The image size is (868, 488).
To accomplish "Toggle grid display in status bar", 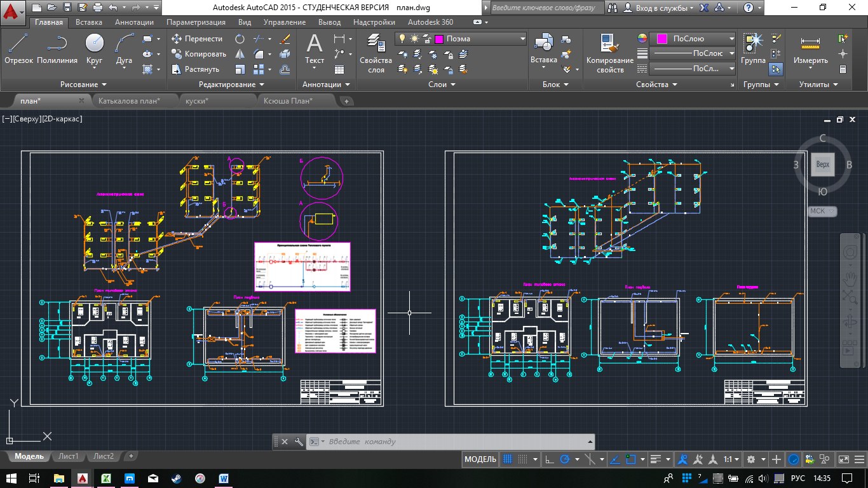I will 508,459.
